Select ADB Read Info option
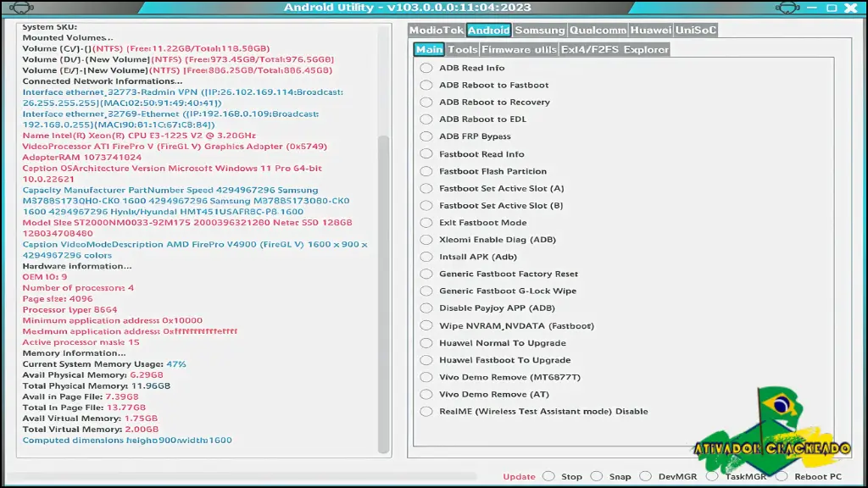Screen dimensions: 868x488 (426, 68)
